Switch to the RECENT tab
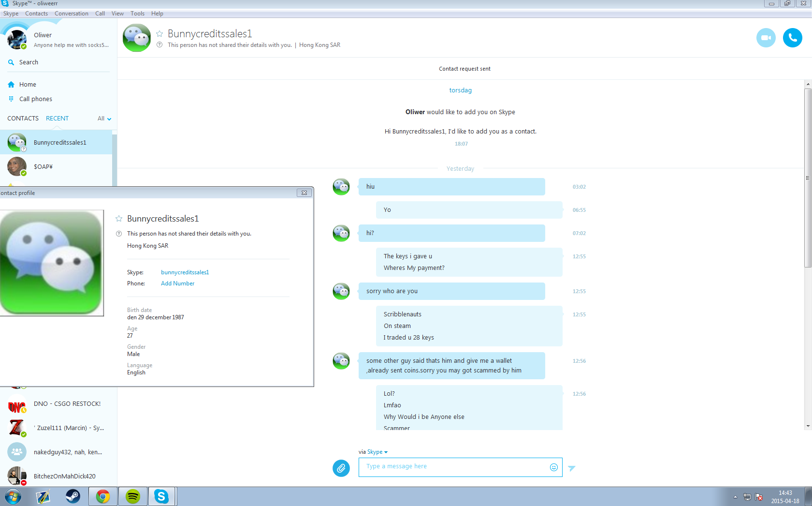812x506 pixels. [x=57, y=119]
